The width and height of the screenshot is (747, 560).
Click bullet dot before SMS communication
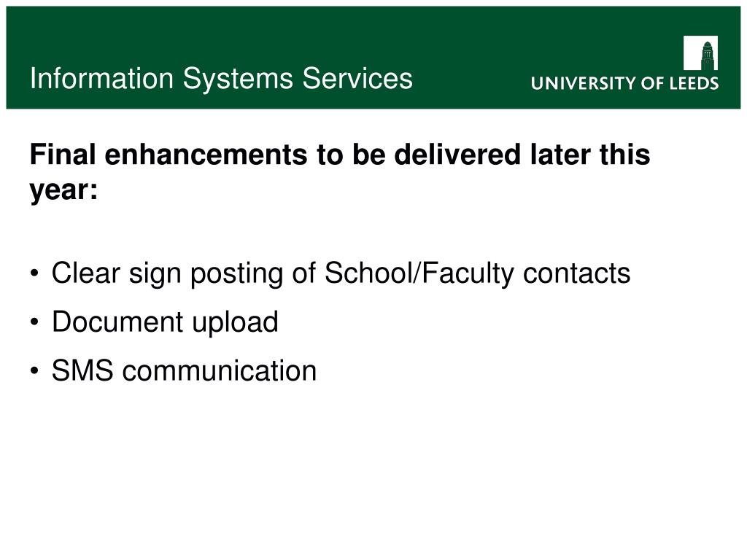pyautogui.click(x=34, y=371)
